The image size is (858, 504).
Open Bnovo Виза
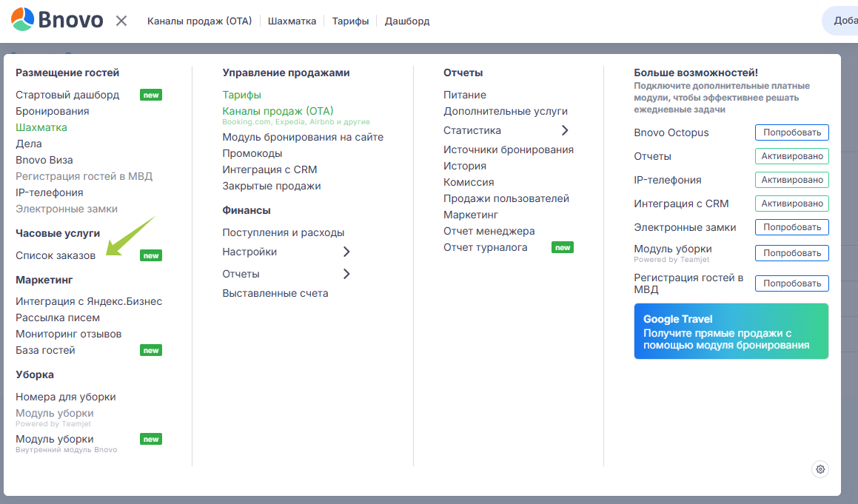click(x=44, y=160)
